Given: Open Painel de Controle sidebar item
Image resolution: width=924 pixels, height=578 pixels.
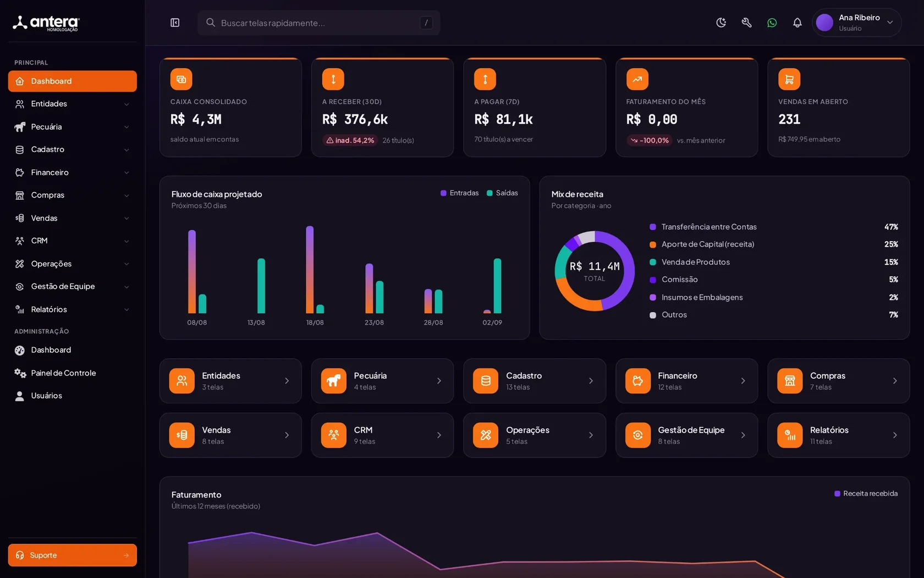Looking at the screenshot, I should pyautogui.click(x=73, y=373).
